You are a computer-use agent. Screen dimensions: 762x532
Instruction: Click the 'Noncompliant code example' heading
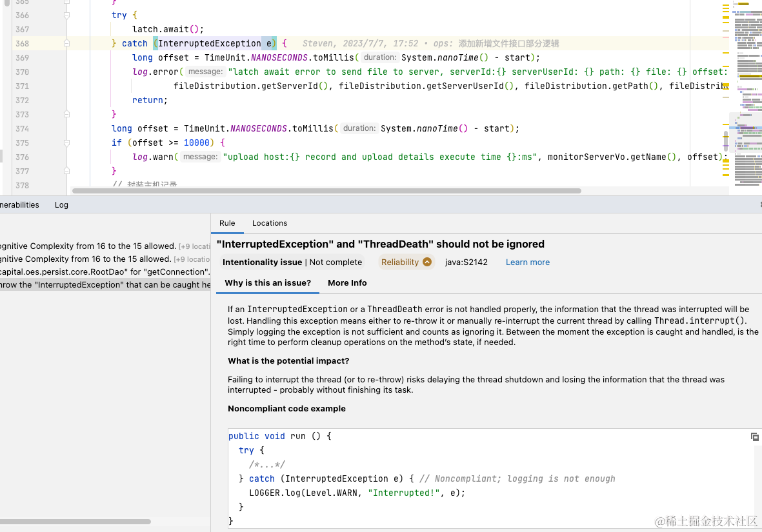286,409
